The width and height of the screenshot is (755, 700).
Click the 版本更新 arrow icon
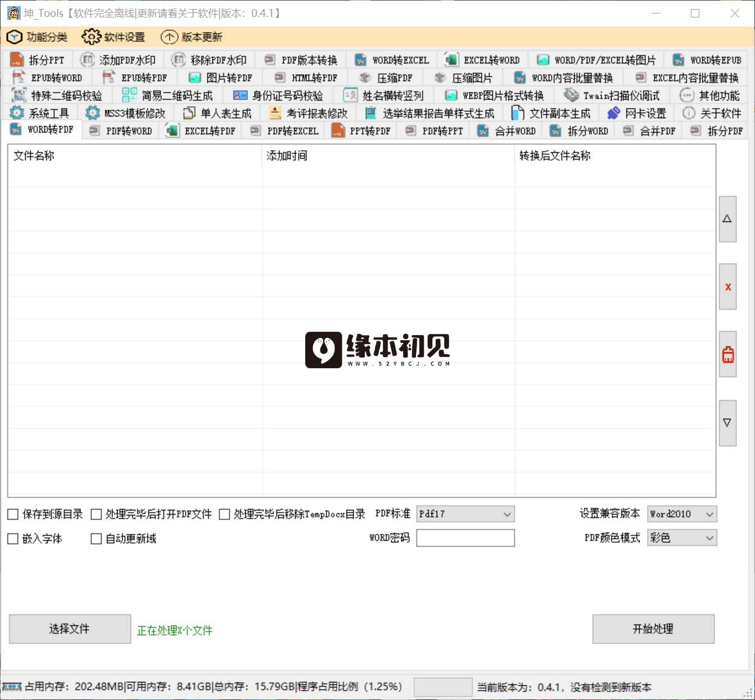[169, 37]
